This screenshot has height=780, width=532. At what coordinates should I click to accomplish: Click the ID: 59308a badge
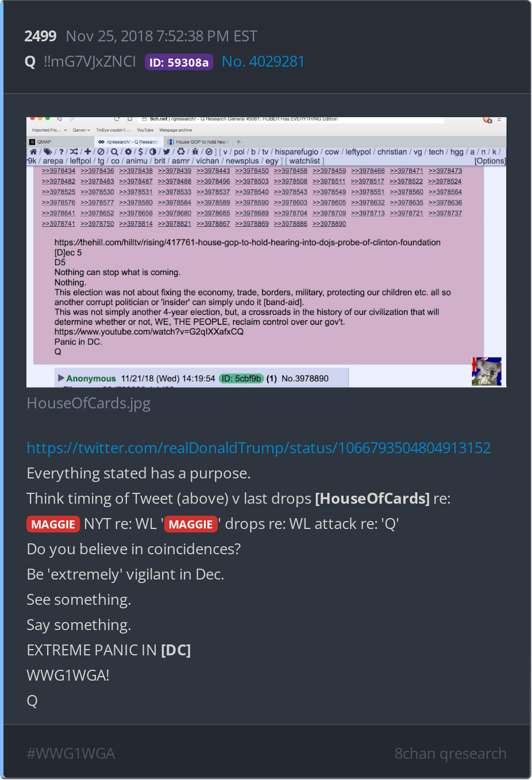pyautogui.click(x=179, y=62)
